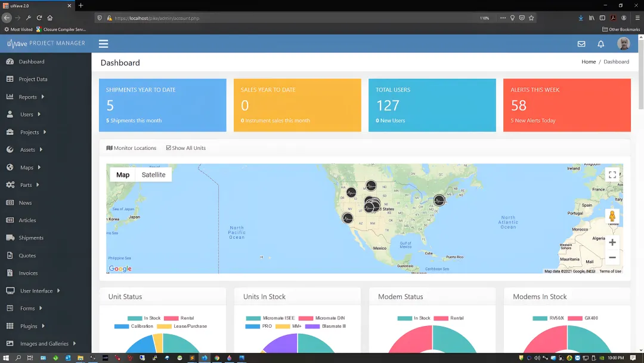This screenshot has width=644, height=363.
Task: Toggle Blasmate III legend in Units In Stock
Action: click(x=326, y=327)
